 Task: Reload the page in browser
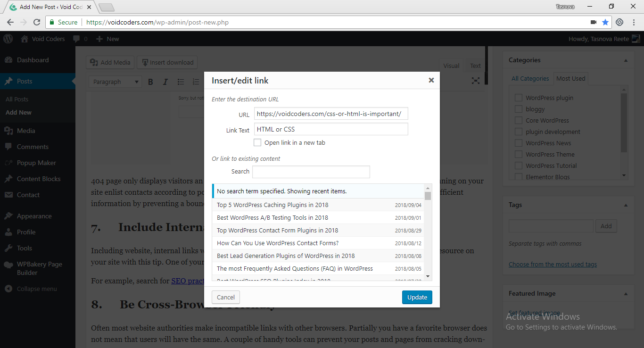pyautogui.click(x=37, y=22)
